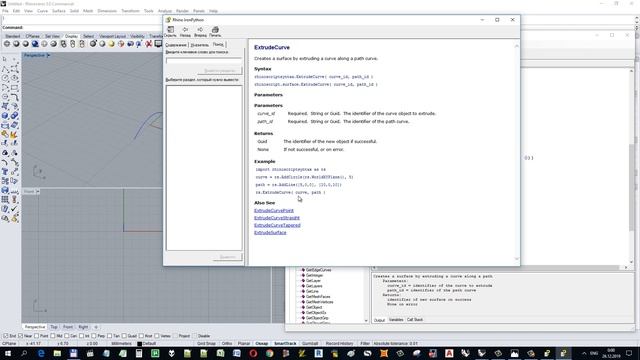Open the File menu in Rhino

(5, 11)
